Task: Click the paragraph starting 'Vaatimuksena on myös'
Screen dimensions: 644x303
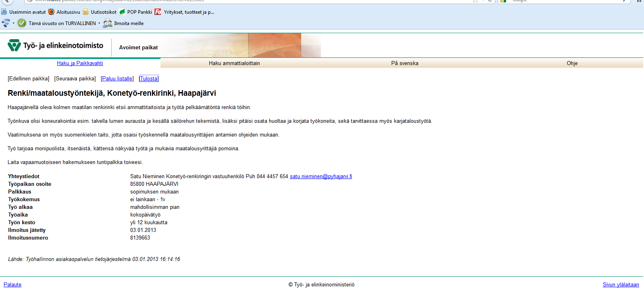Action: pos(144,135)
